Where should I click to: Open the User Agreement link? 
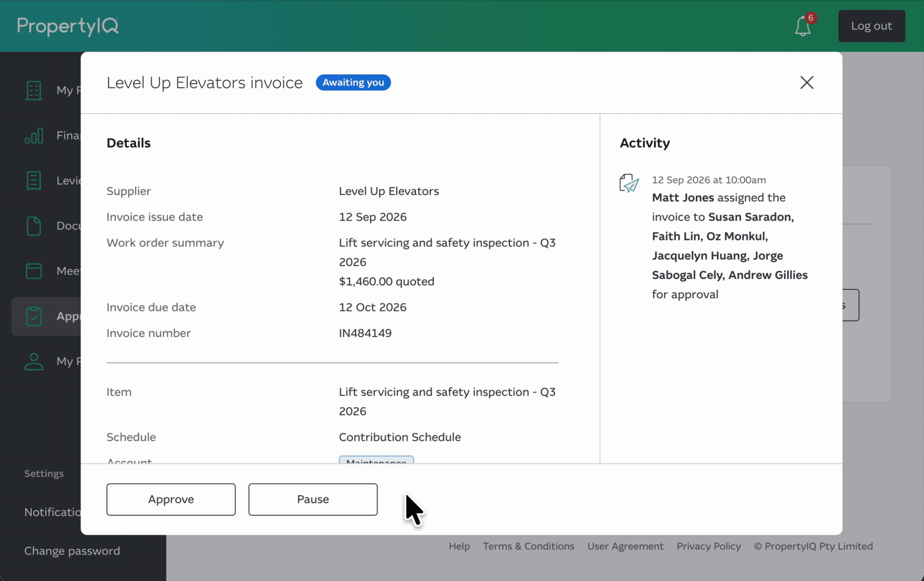click(x=625, y=546)
